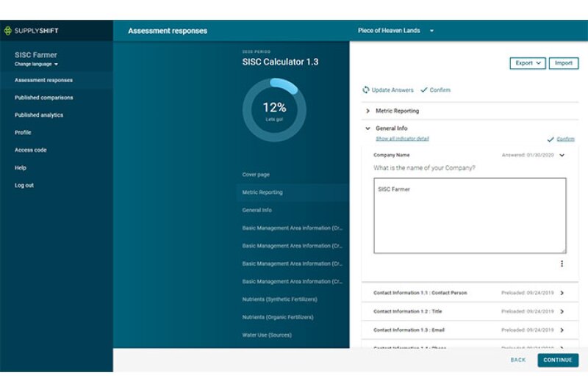Open the three-dot menu under the Company Name box

click(x=562, y=264)
